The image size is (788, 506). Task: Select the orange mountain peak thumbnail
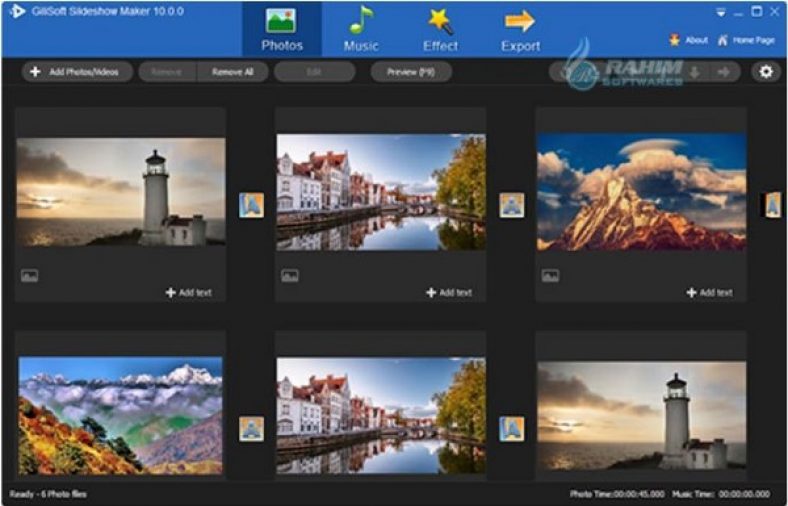pyautogui.click(x=642, y=192)
